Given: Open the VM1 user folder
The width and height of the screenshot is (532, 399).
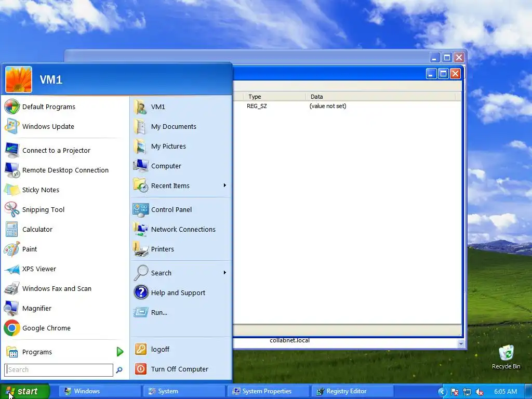Looking at the screenshot, I should tap(180, 107).
